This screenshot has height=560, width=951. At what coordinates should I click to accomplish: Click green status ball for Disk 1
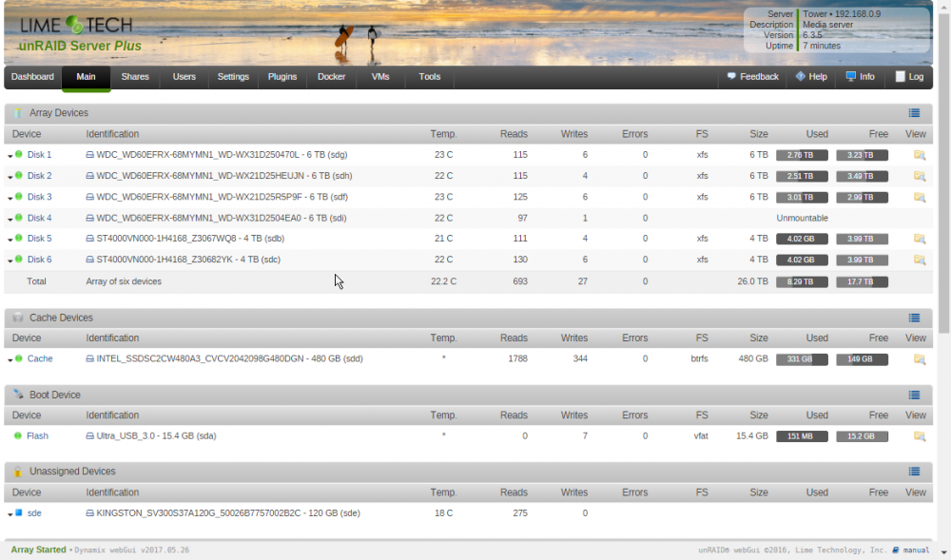click(19, 154)
